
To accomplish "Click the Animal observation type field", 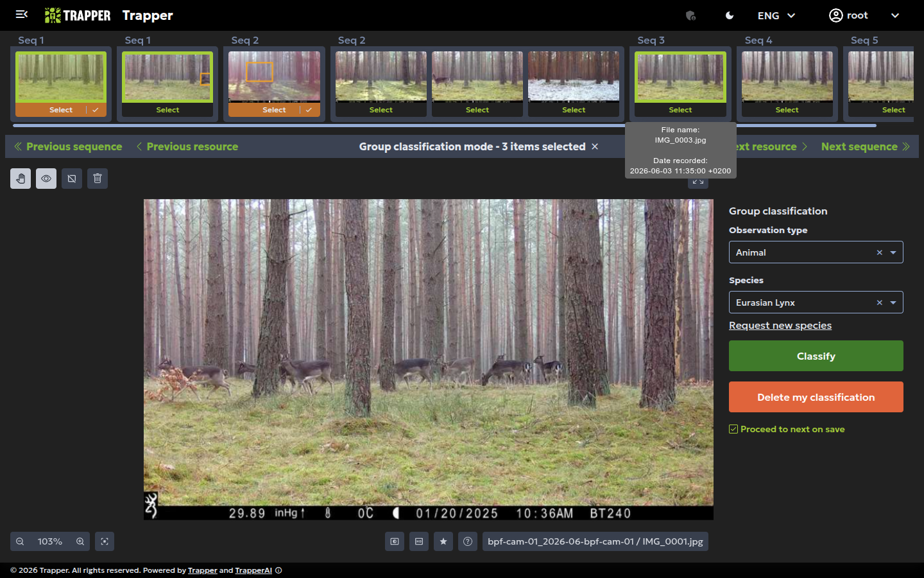I will (x=816, y=252).
